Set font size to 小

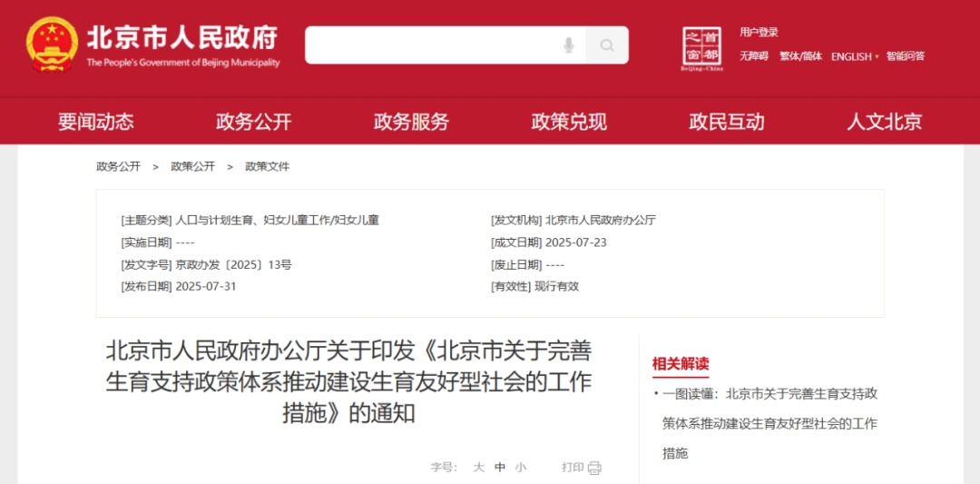click(521, 467)
